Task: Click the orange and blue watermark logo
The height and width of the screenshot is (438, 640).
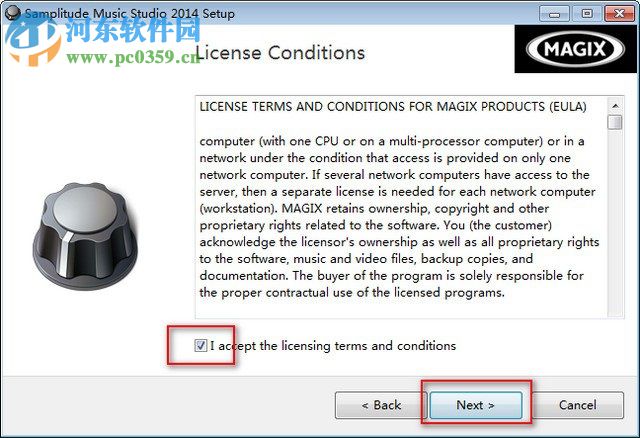Action: pos(33,41)
